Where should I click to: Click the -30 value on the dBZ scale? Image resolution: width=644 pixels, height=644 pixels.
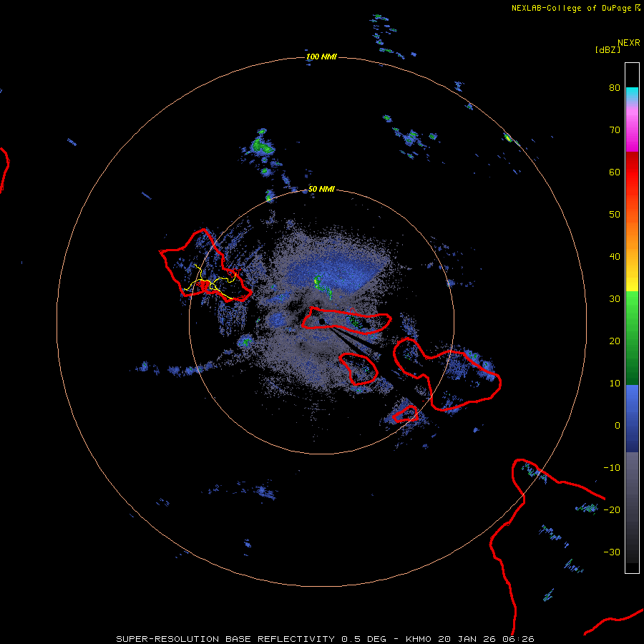(612, 552)
